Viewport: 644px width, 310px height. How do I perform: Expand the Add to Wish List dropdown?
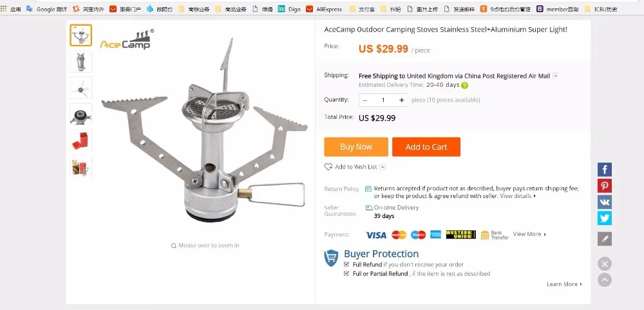[383, 167]
